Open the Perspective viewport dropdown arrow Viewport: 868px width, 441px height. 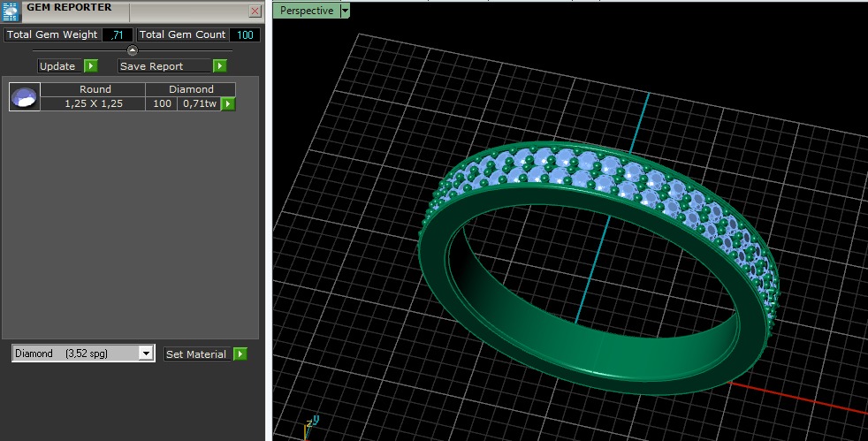345,11
